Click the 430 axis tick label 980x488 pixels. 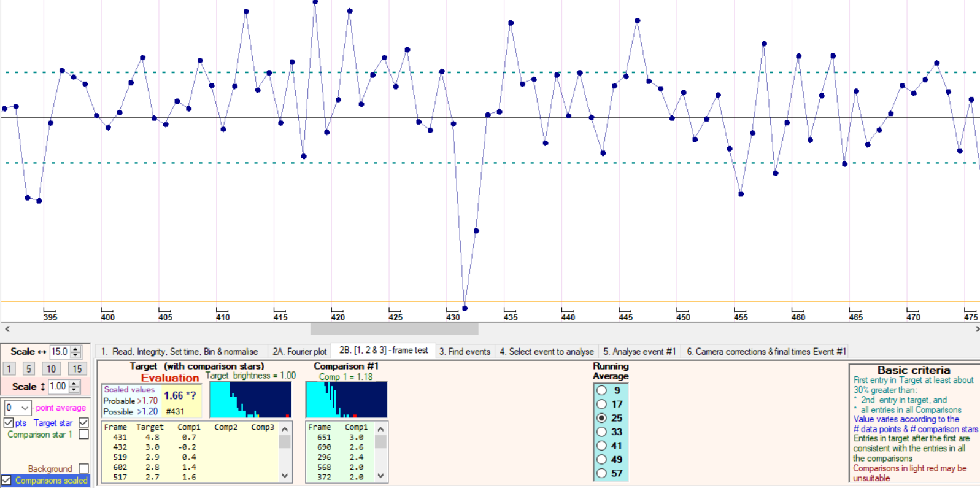453,317
